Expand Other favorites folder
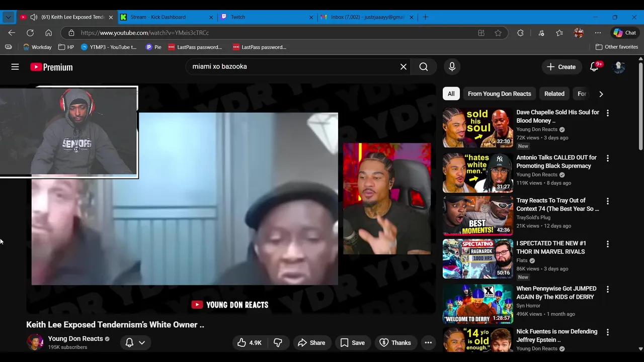Screen dimensions: 644x362 click(x=617, y=47)
